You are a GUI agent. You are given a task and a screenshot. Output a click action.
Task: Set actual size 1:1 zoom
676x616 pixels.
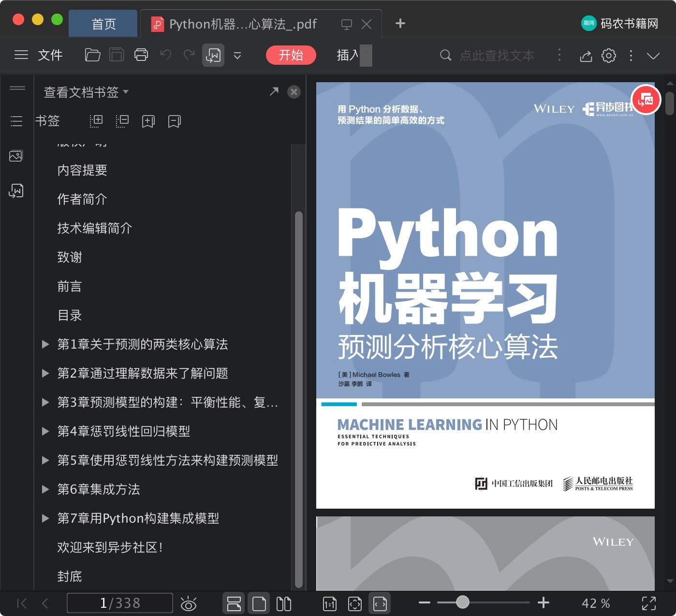point(330,603)
